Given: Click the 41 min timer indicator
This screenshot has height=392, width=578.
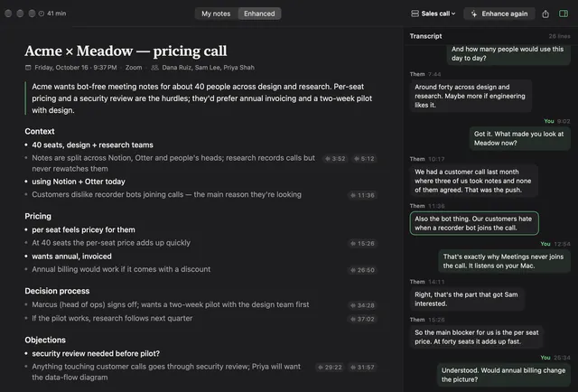Looking at the screenshot, I should coord(52,14).
